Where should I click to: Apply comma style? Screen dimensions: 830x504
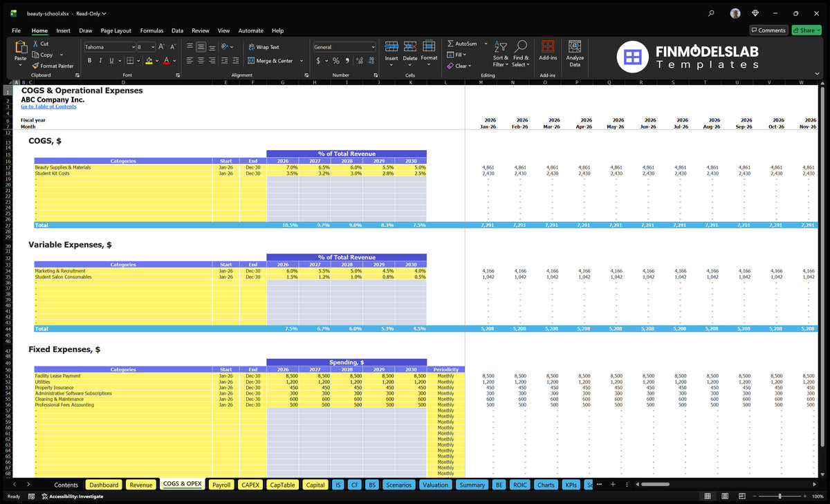[x=347, y=61]
